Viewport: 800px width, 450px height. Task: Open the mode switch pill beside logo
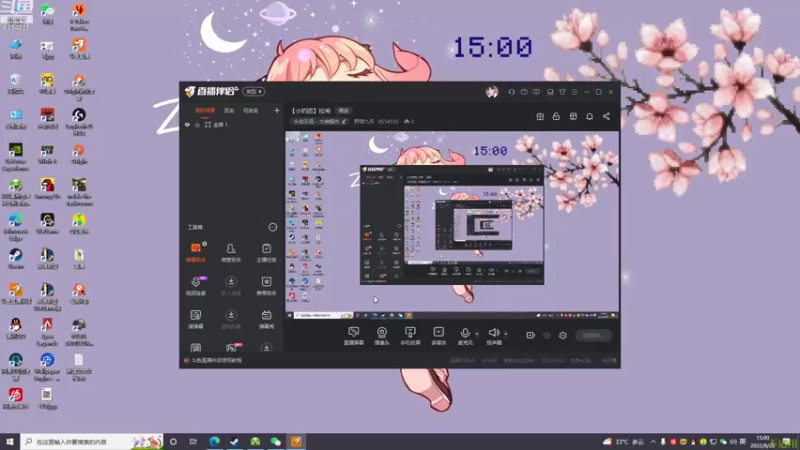[254, 92]
